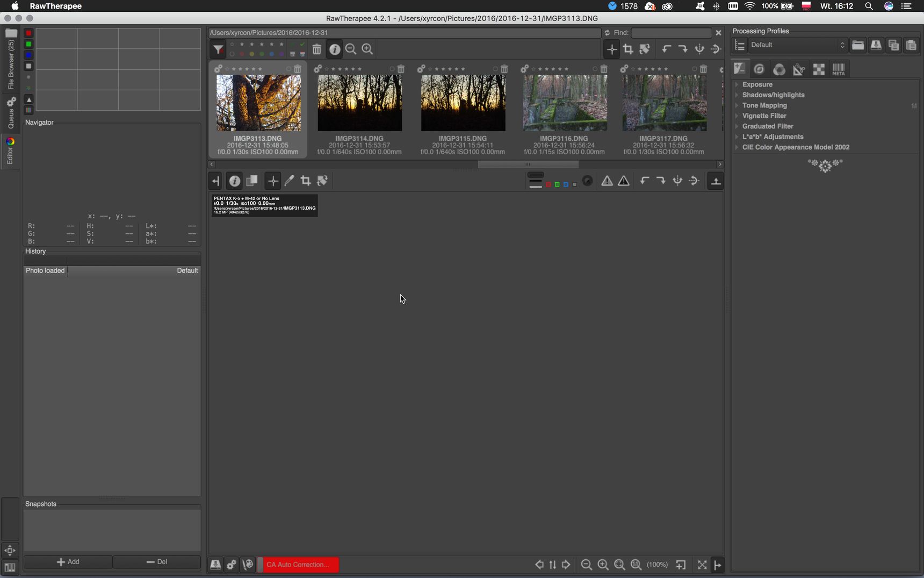The width and height of the screenshot is (924, 578).
Task: Click refresh icon next to Find field
Action: coord(608,33)
